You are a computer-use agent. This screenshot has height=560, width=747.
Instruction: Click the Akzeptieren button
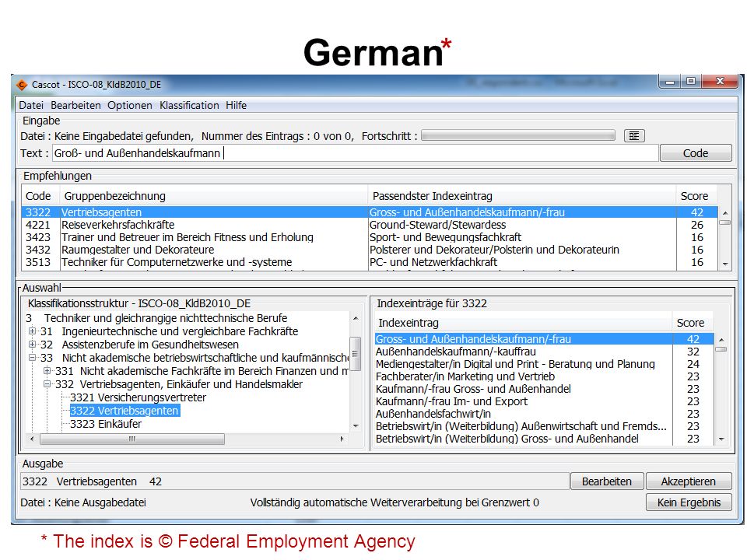(x=689, y=481)
